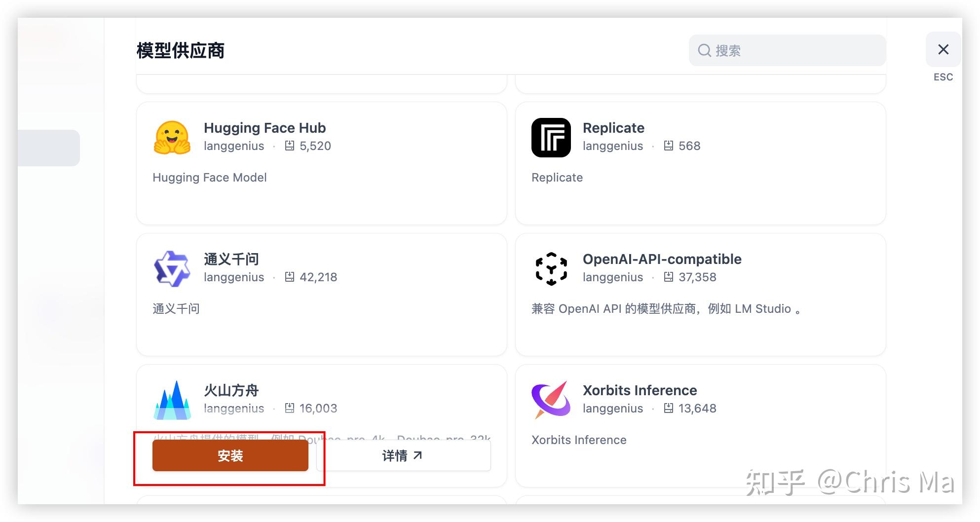Screen dimensions: 980x522
Task: Select the 通义千问 card title
Action: pyautogui.click(x=231, y=259)
